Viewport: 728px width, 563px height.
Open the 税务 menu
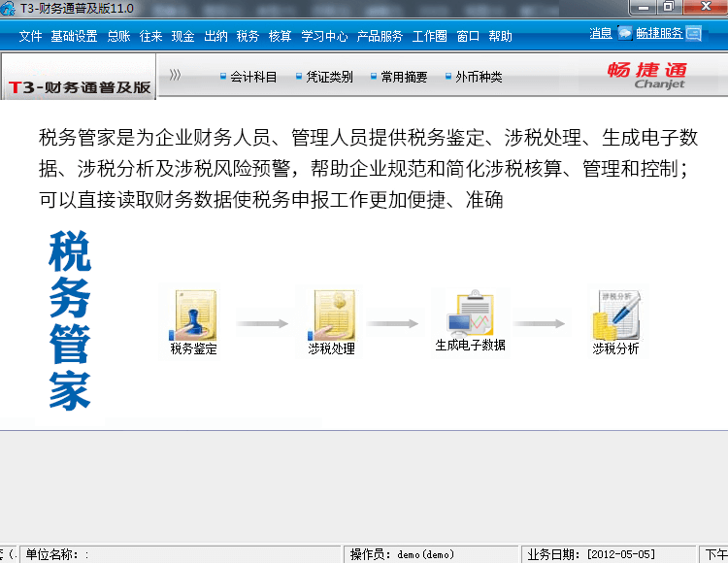248,36
